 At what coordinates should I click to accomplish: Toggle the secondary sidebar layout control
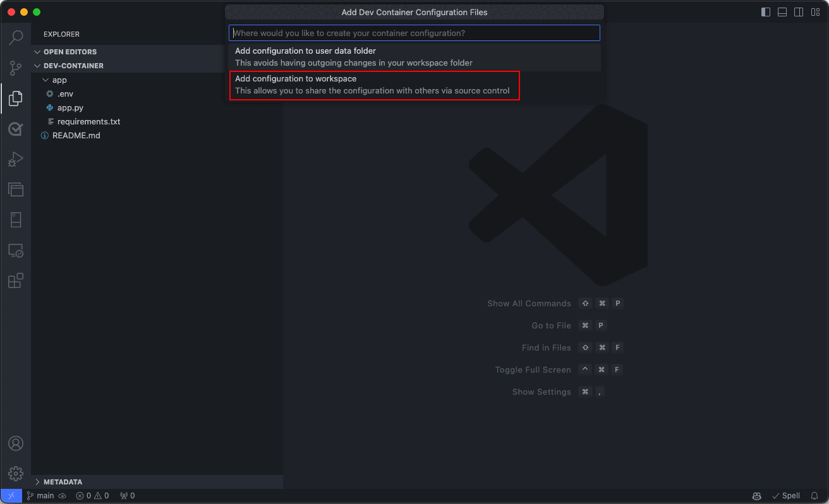pyautogui.click(x=798, y=11)
